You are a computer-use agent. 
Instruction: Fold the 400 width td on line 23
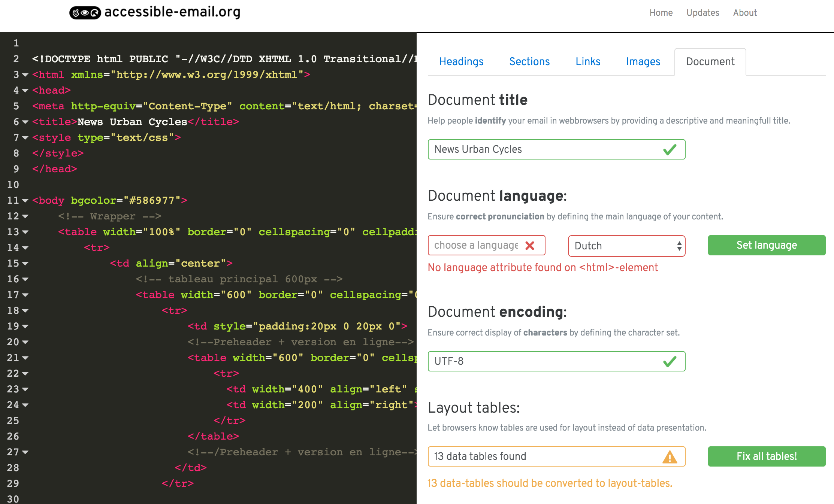25,389
